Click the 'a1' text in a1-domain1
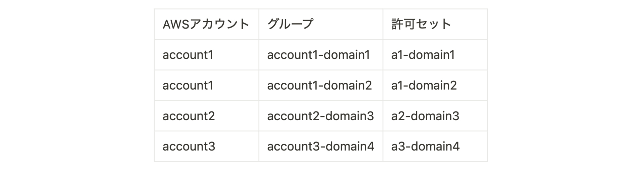 pyautogui.click(x=397, y=55)
